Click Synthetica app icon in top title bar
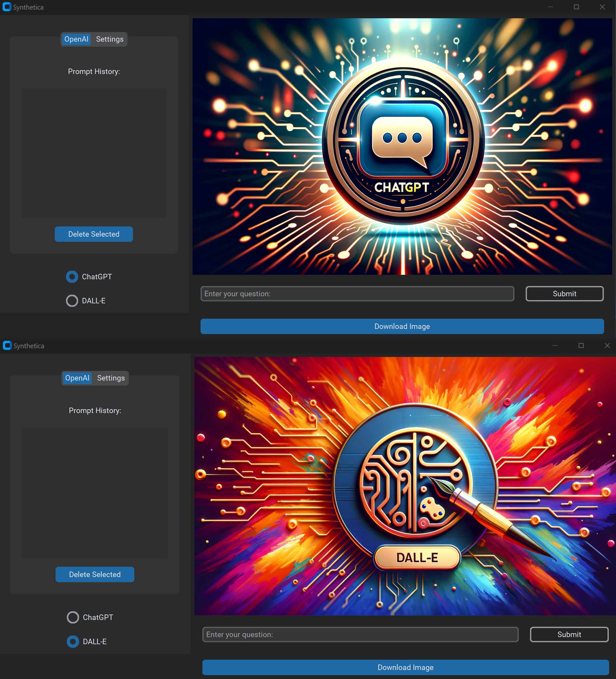This screenshot has height=679, width=616. [7, 7]
